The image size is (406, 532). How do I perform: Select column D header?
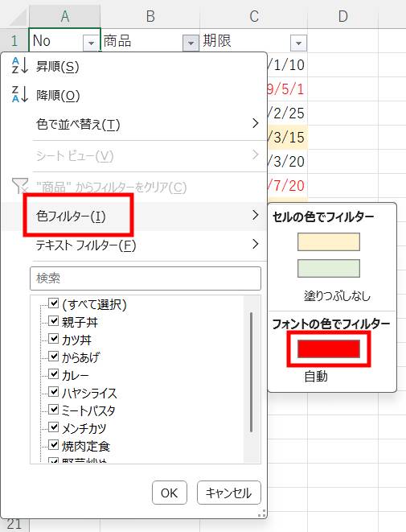point(343,16)
